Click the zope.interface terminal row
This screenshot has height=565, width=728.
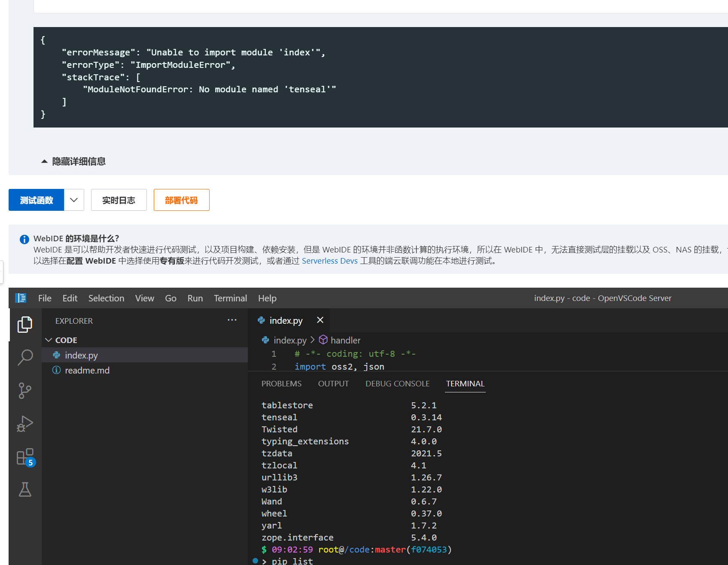click(x=349, y=537)
